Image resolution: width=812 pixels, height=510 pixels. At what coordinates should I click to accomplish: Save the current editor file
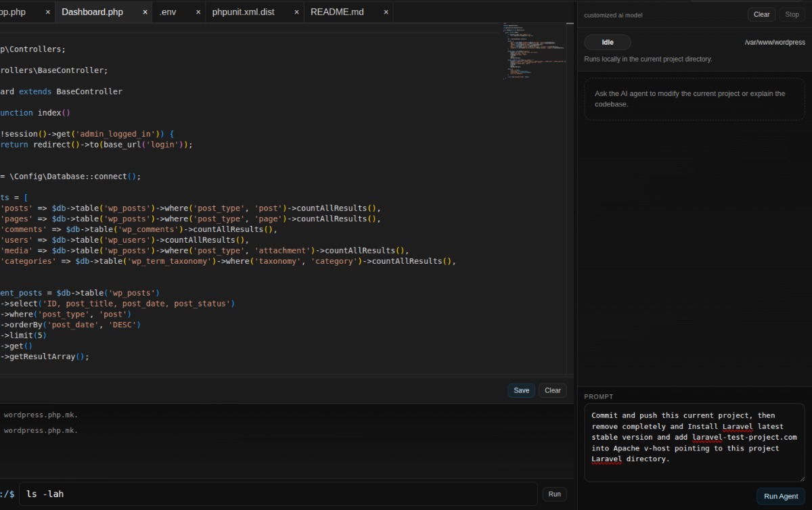[x=521, y=390]
